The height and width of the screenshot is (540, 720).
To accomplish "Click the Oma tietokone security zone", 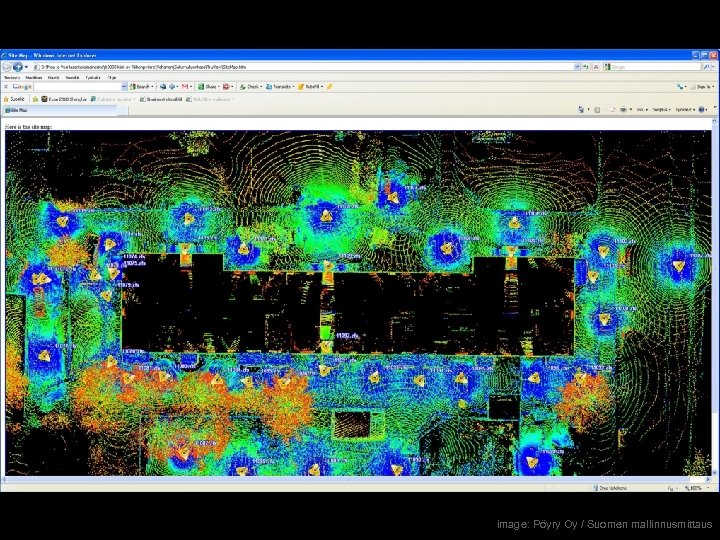I will coord(610,488).
